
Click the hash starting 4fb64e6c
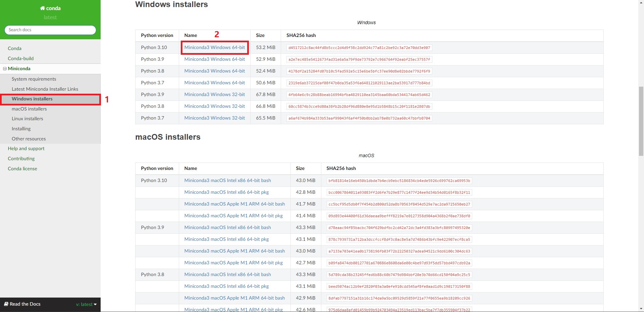(359, 95)
